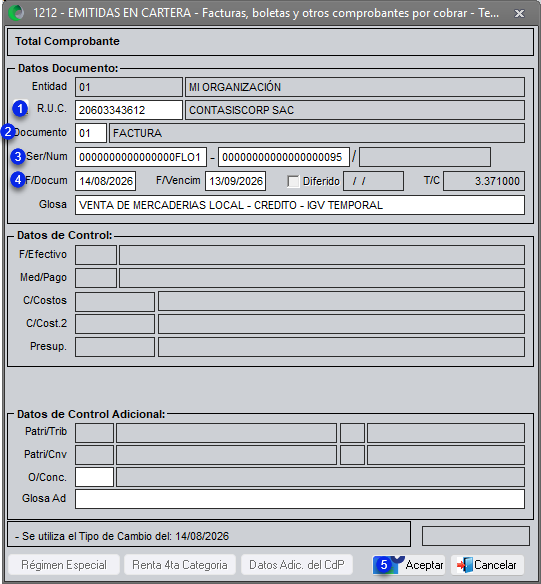Click the blue step 4 marker beside F/Docum
Viewport: 541px width, 584px height.
tap(17, 180)
